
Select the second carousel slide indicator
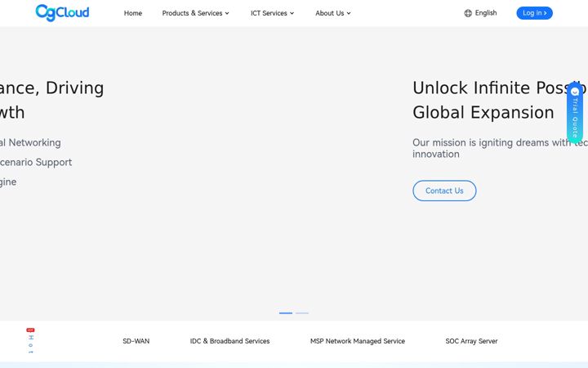point(302,312)
